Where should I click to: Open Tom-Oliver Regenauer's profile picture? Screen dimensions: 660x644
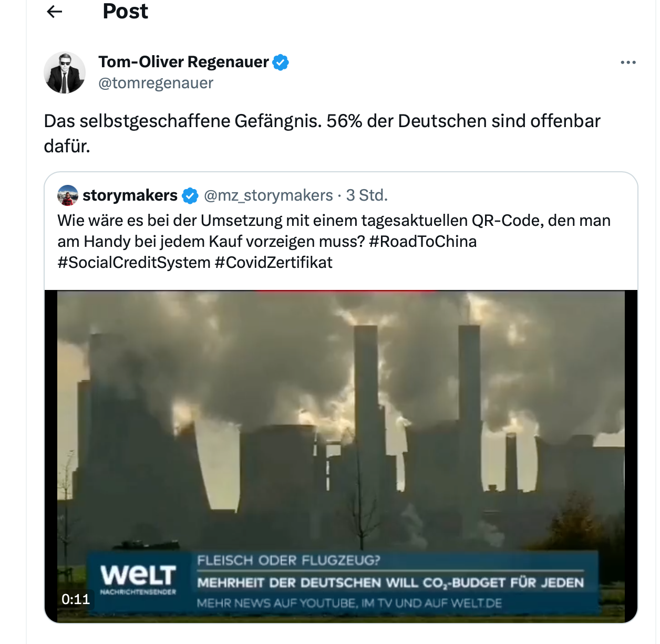click(x=65, y=72)
